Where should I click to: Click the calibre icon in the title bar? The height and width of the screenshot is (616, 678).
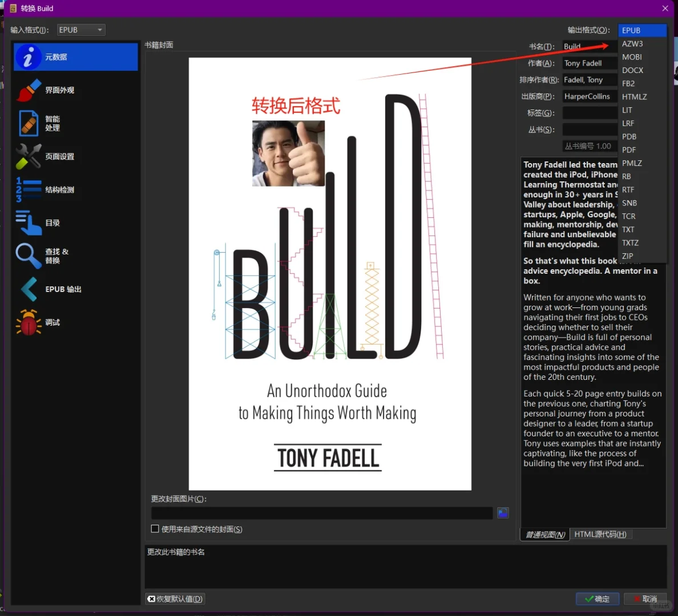[x=13, y=8]
